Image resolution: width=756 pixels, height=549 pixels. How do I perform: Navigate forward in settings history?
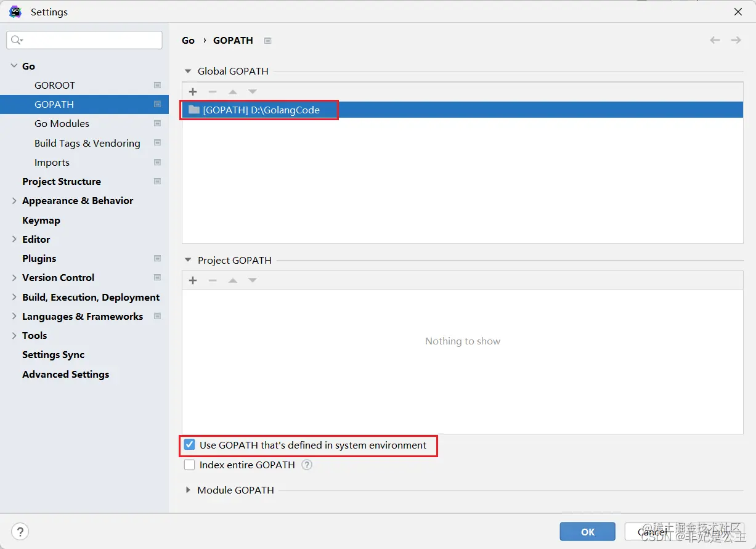coord(735,39)
